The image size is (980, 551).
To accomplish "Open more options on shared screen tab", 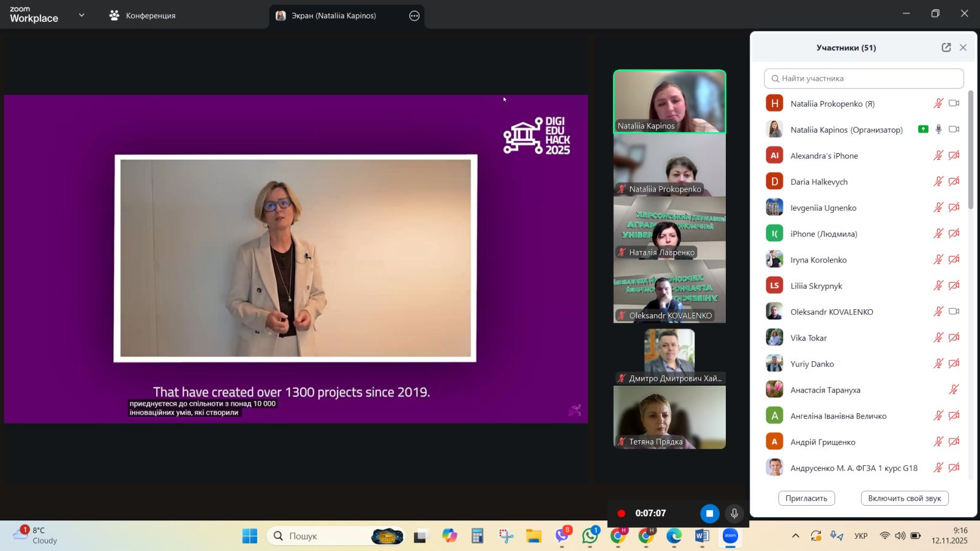I will point(414,16).
